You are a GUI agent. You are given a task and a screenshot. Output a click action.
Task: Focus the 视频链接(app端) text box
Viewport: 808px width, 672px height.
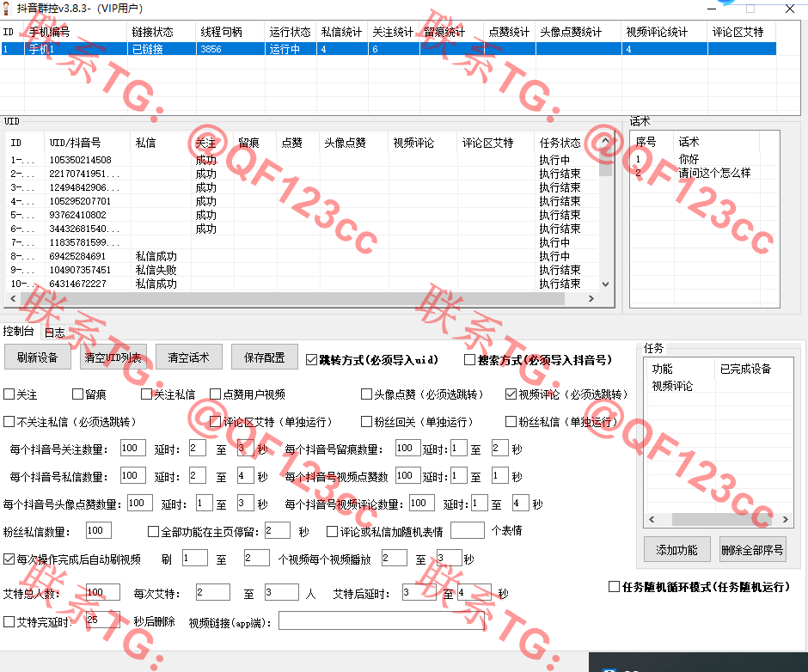click(x=382, y=620)
